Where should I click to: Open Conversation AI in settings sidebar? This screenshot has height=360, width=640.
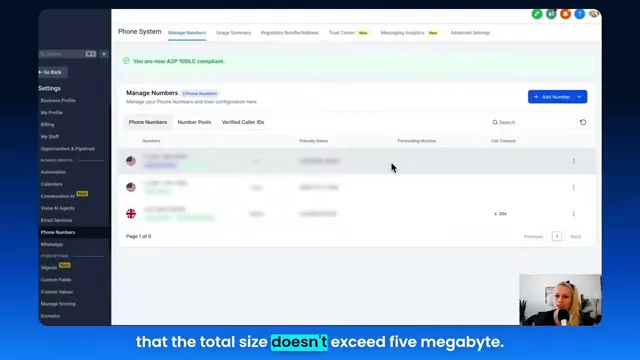click(58, 196)
